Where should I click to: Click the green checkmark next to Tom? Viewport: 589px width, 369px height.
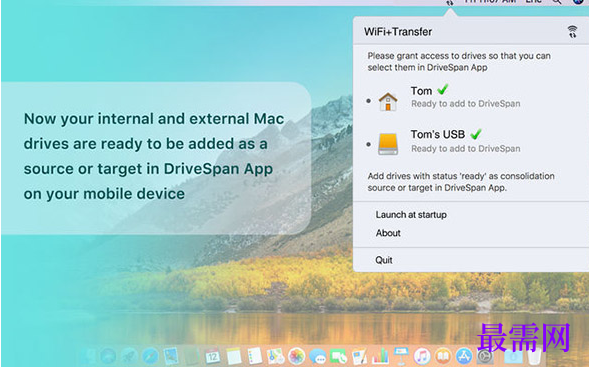click(x=443, y=89)
